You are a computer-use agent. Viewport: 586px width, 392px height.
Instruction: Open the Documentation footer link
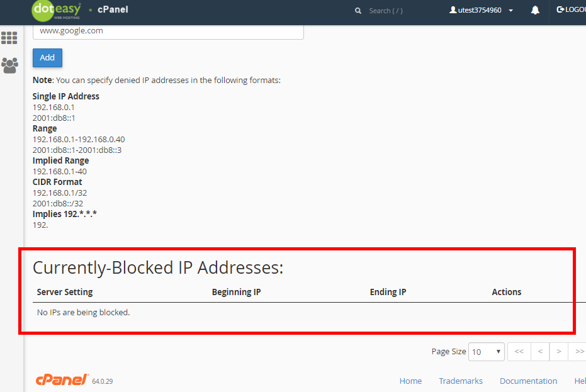point(528,381)
